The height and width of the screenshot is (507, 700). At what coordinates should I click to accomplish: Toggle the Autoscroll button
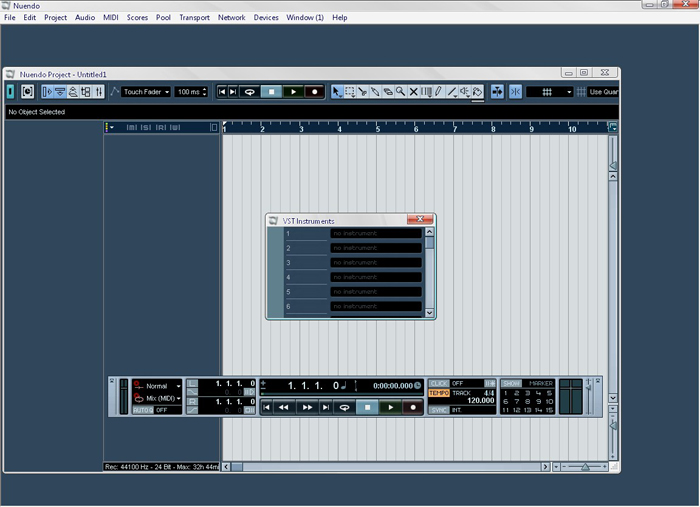pyautogui.click(x=497, y=92)
